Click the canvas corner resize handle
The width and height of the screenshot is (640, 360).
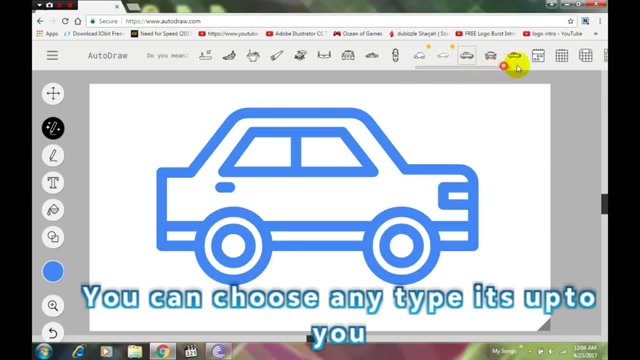coord(544,324)
